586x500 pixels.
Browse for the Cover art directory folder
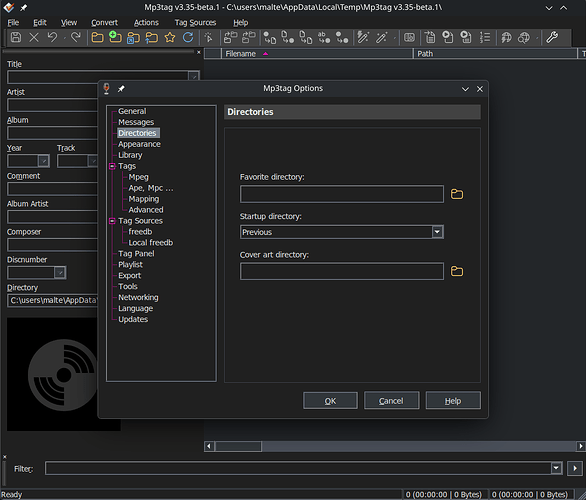(x=457, y=271)
